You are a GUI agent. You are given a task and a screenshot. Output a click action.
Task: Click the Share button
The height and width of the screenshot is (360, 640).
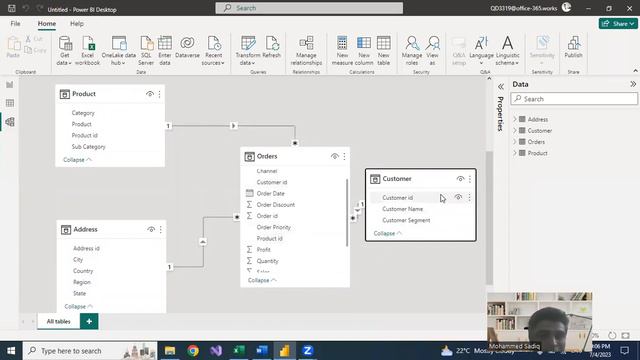(618, 24)
